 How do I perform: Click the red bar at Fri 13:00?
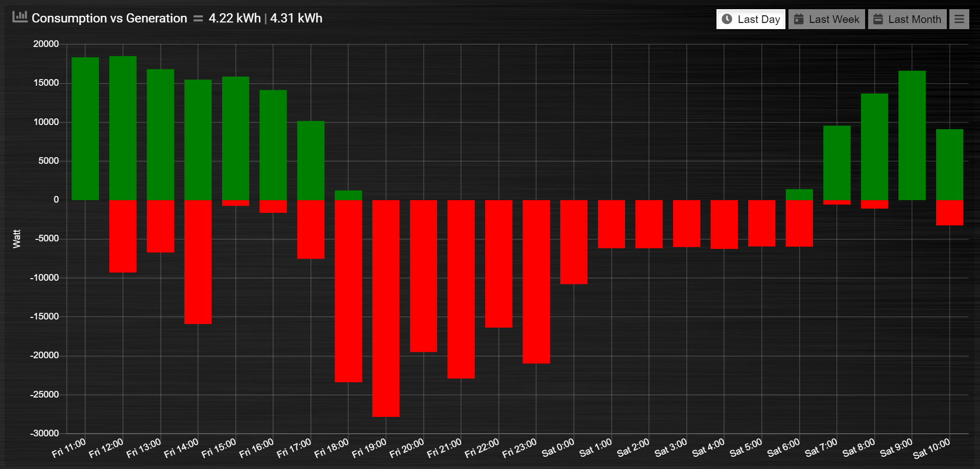point(160,226)
